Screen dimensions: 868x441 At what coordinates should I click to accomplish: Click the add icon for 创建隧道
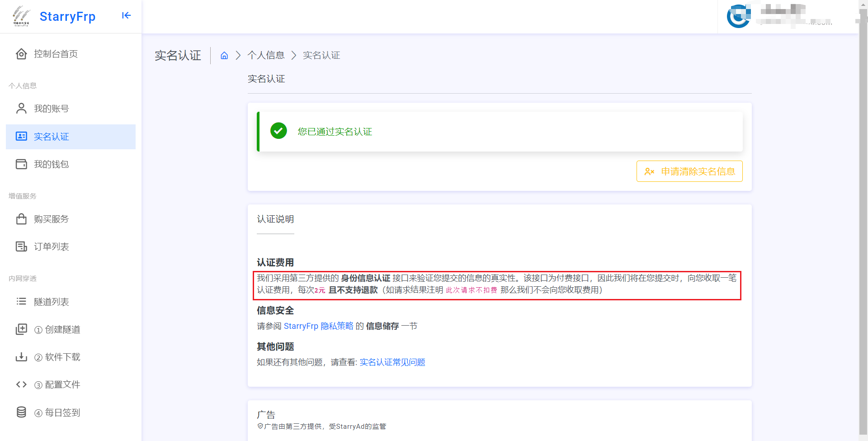21,329
